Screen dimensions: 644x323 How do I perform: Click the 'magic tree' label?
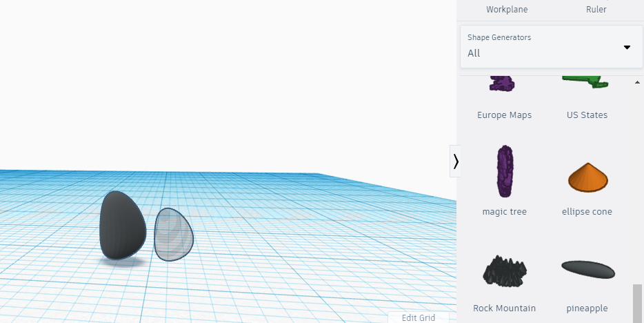[x=504, y=212]
